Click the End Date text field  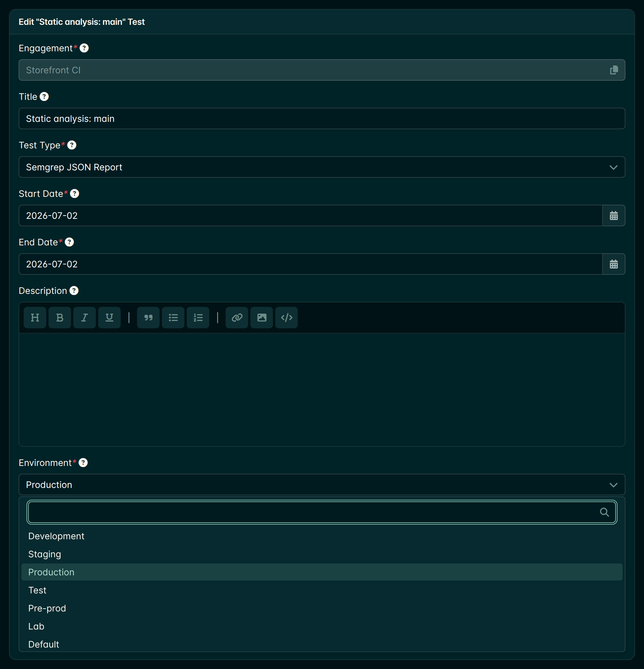310,264
